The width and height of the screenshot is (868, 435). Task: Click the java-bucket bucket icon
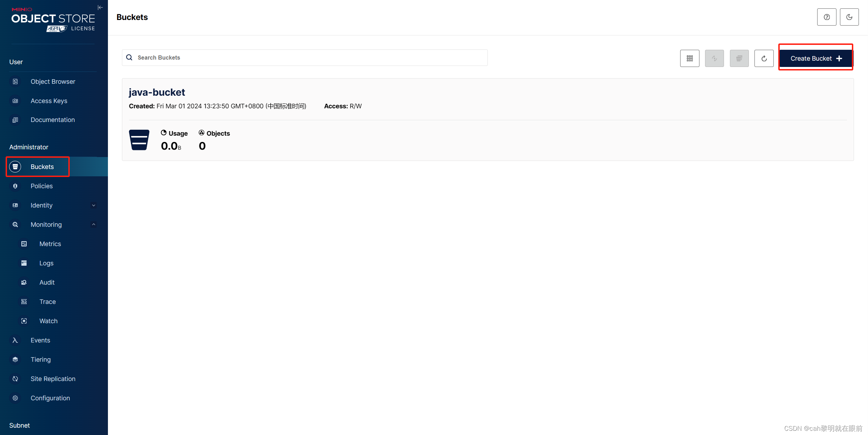(x=139, y=140)
